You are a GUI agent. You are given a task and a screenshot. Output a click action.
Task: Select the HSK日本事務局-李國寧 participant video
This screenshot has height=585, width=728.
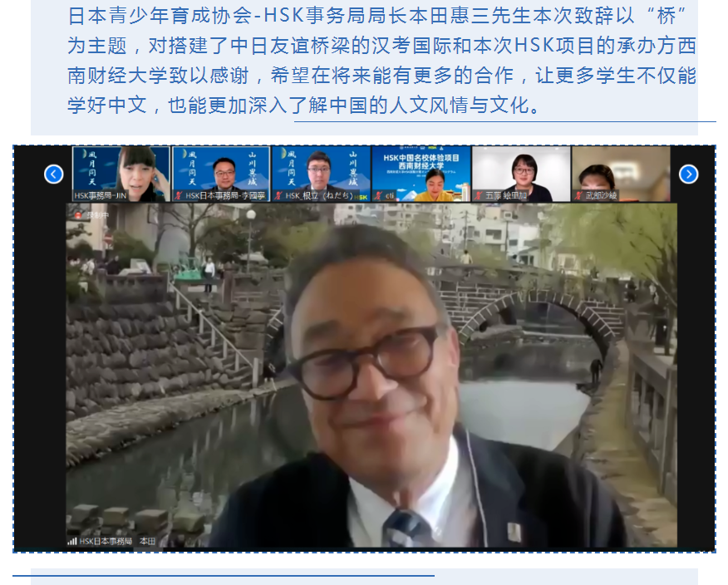[x=220, y=174]
